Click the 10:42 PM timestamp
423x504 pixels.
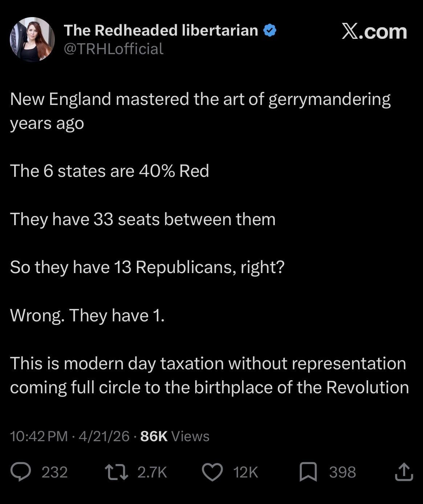tap(39, 436)
